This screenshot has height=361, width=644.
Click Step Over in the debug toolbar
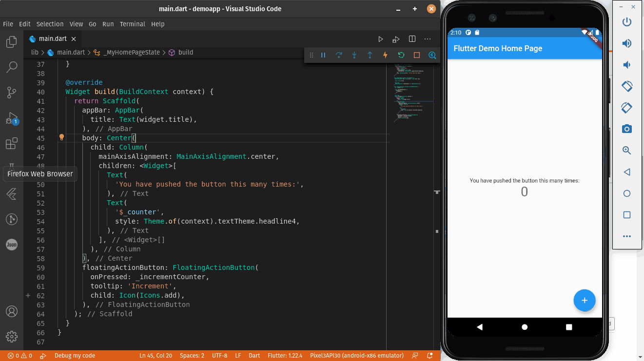pos(339,55)
